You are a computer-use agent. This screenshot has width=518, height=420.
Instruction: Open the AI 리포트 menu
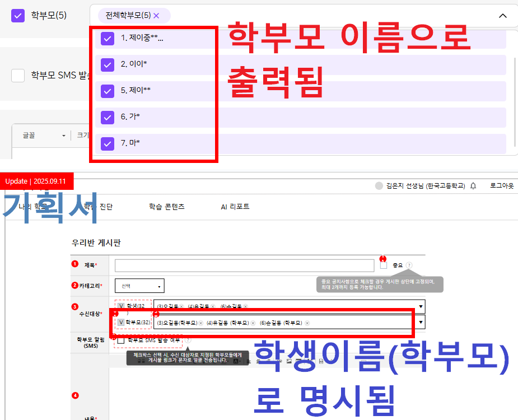coord(235,207)
